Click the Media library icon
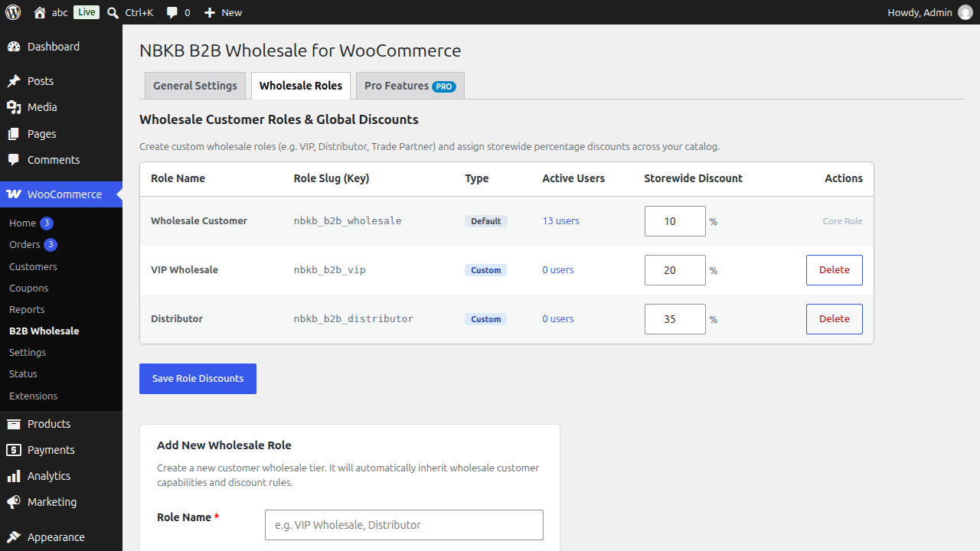 click(x=14, y=107)
